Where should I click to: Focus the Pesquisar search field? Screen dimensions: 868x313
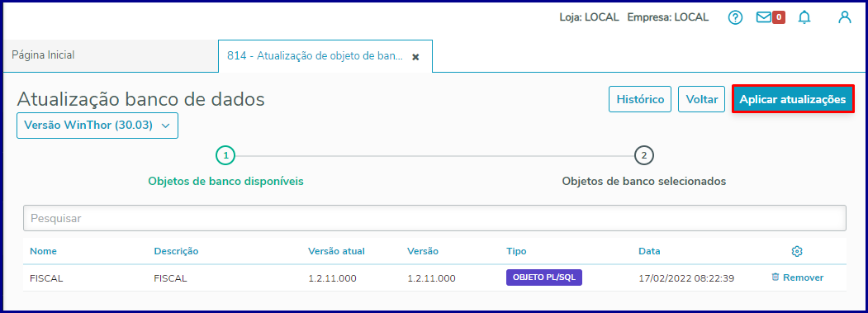coord(434,218)
